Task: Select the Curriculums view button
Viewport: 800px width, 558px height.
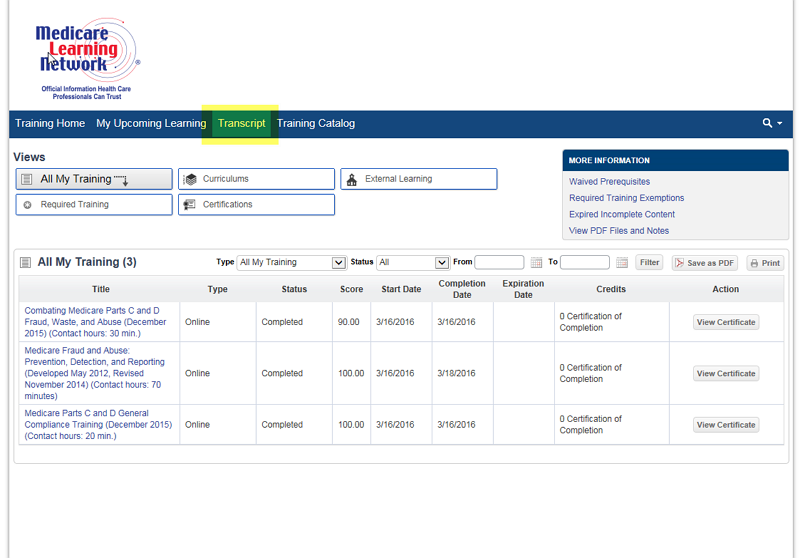Action: click(256, 179)
